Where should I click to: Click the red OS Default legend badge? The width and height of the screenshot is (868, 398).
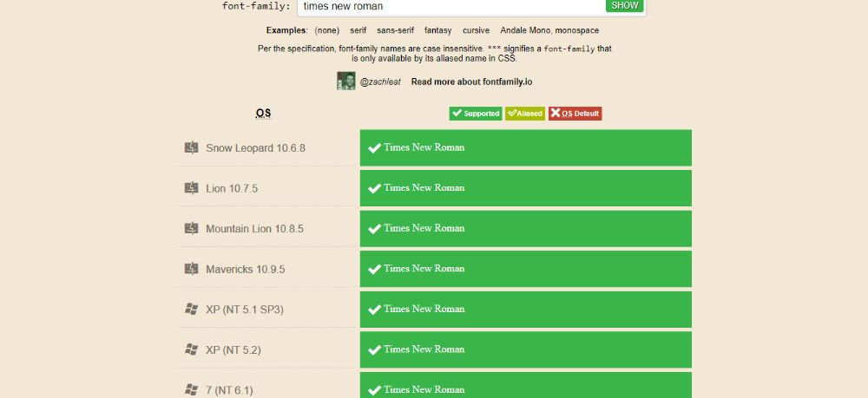[x=575, y=114]
